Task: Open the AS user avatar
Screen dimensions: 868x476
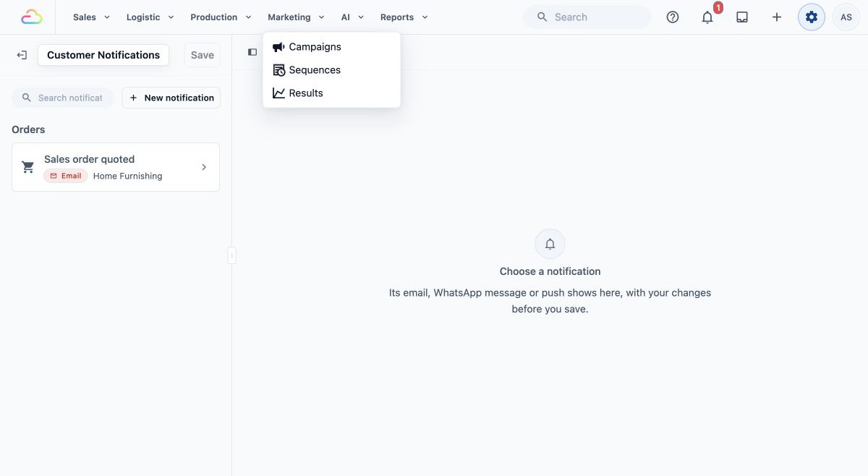Action: (x=846, y=17)
